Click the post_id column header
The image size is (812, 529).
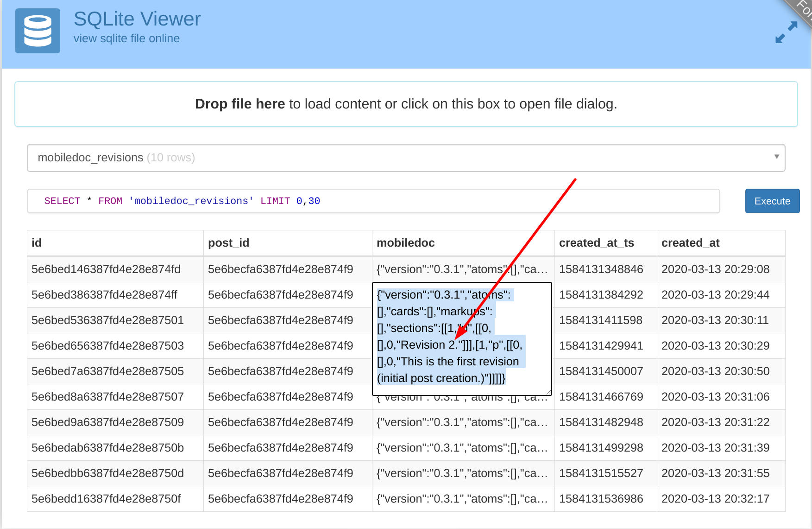[288, 243]
